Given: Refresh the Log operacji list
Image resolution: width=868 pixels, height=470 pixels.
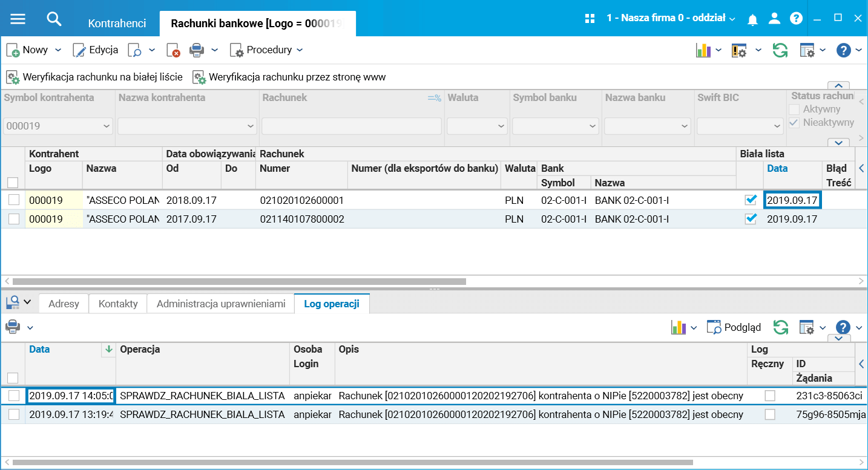Looking at the screenshot, I should pyautogui.click(x=780, y=328).
